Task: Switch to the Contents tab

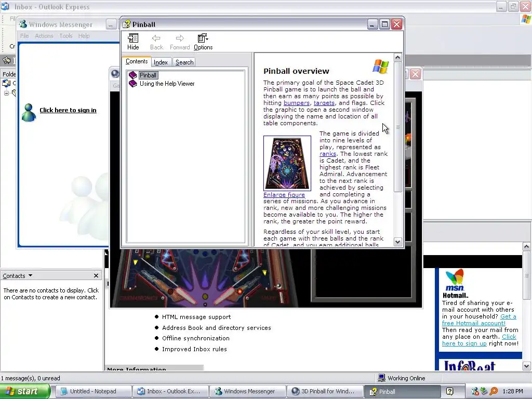Action: 137,61
